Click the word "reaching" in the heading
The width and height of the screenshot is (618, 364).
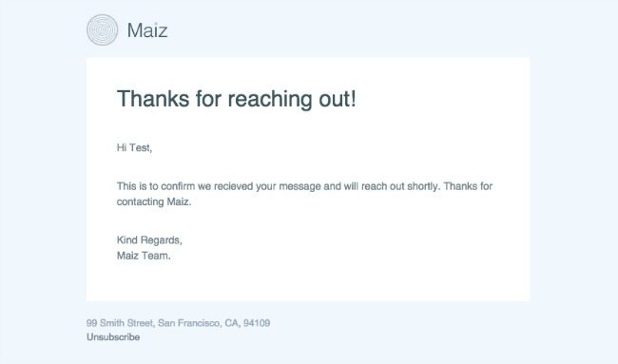[x=270, y=99]
